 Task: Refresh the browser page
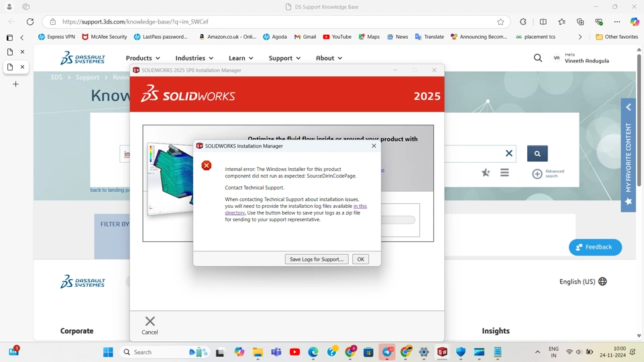pyautogui.click(x=30, y=21)
